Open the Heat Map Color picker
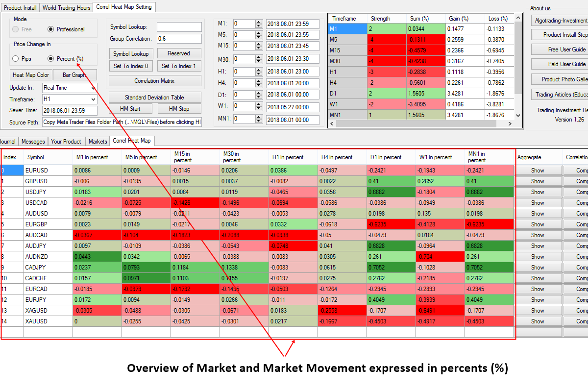This screenshot has height=392, width=588. coord(30,74)
